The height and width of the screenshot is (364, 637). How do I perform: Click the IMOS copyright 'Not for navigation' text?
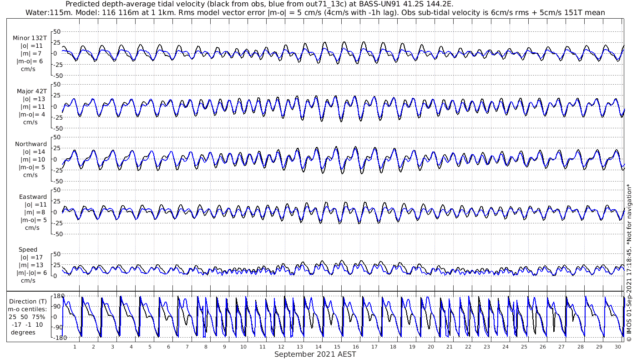point(629,262)
